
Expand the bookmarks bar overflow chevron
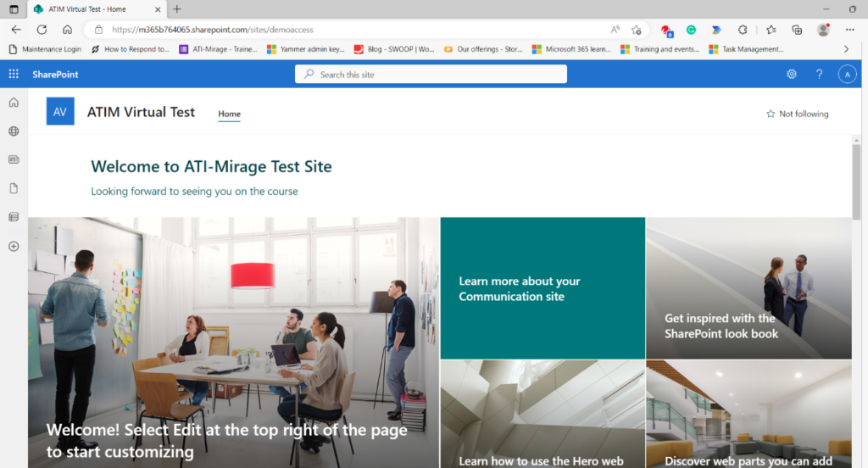pos(846,49)
